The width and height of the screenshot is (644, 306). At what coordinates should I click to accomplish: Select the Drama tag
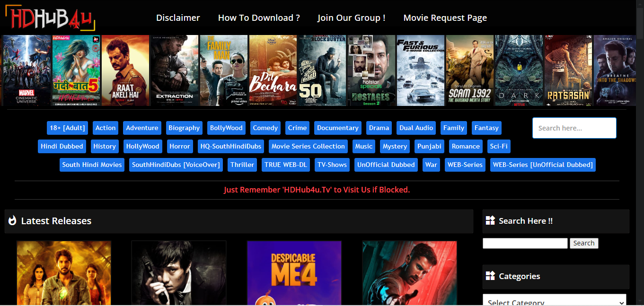point(379,128)
